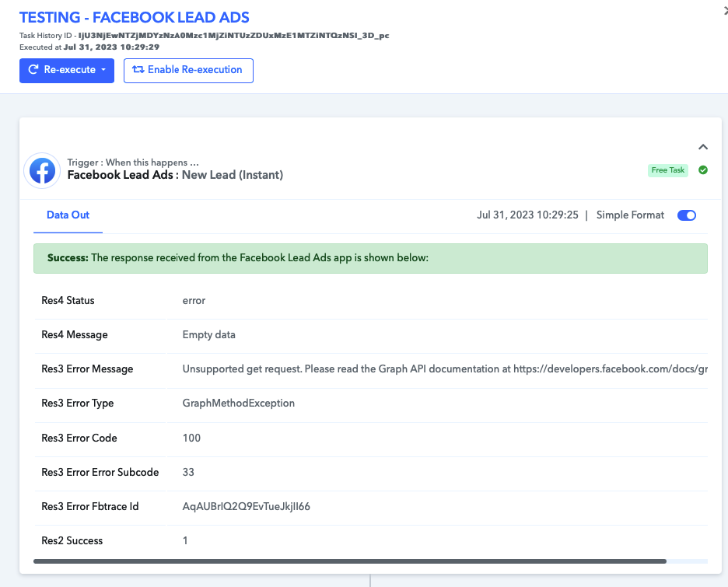Collapse the trigger step with the chevron

703,147
